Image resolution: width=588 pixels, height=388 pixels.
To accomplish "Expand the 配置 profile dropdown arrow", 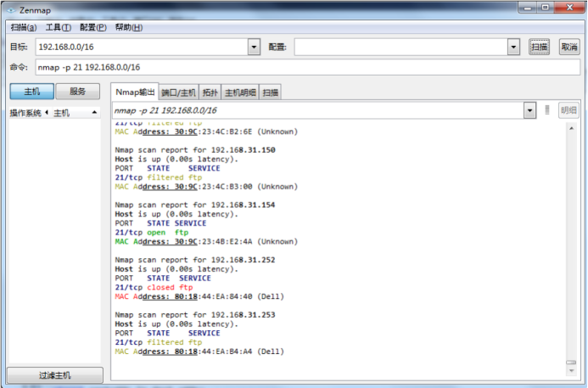I will tap(513, 47).
